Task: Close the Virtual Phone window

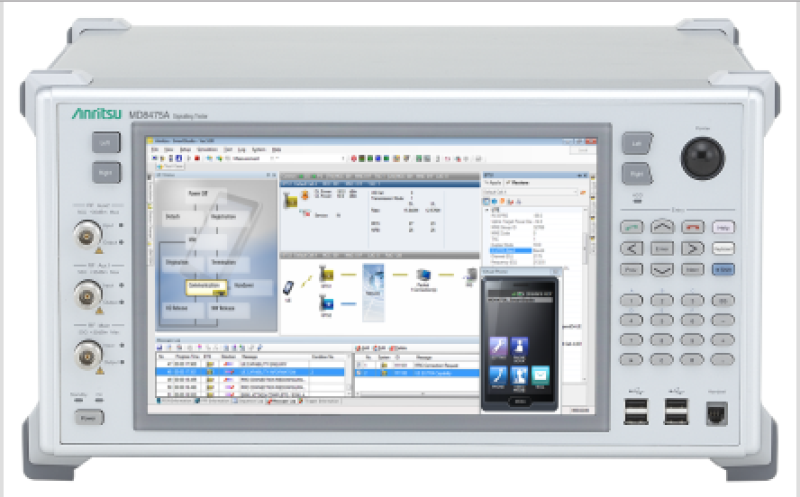Action: pyautogui.click(x=557, y=272)
